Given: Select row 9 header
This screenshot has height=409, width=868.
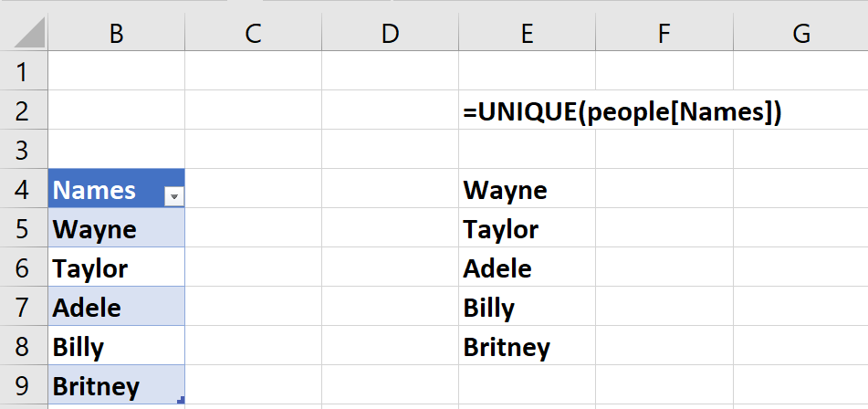Looking at the screenshot, I should coord(23,386).
